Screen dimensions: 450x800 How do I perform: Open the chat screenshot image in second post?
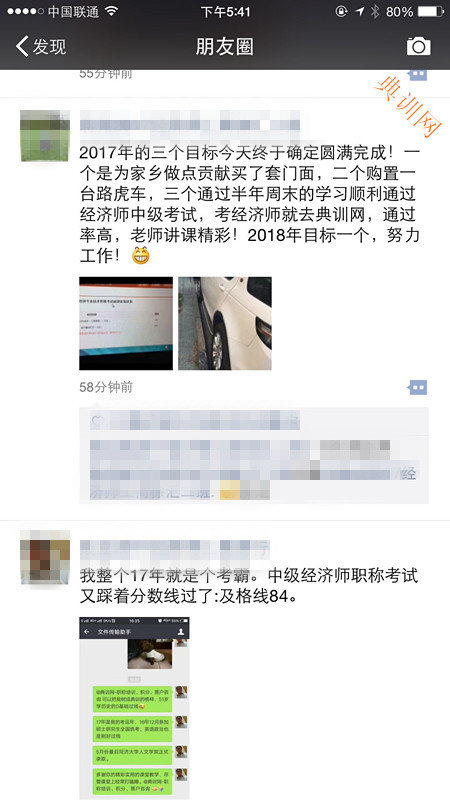[134, 708]
